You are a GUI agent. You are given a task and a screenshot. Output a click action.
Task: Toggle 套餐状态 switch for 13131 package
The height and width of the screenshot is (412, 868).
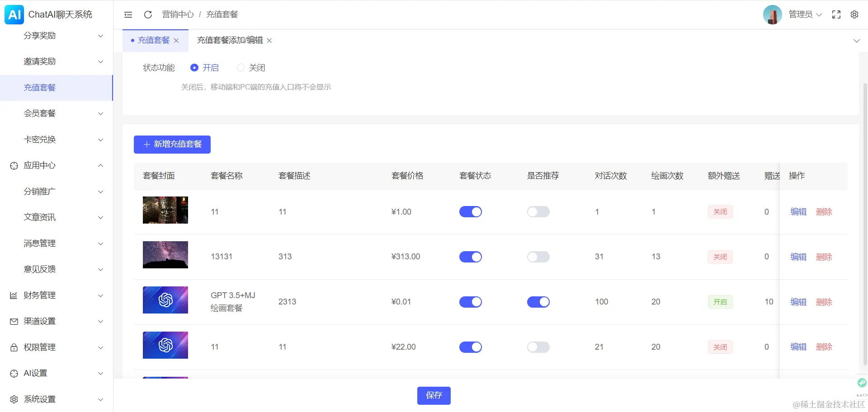click(x=471, y=257)
